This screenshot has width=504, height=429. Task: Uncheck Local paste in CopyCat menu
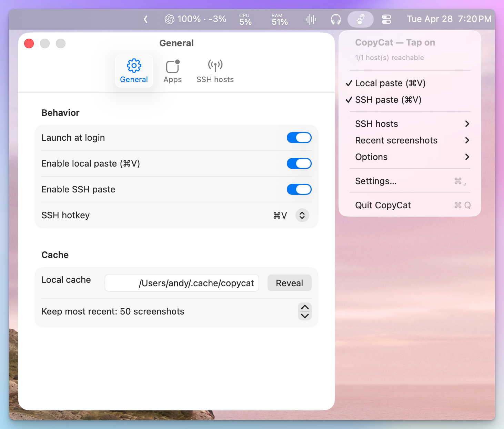pos(410,83)
